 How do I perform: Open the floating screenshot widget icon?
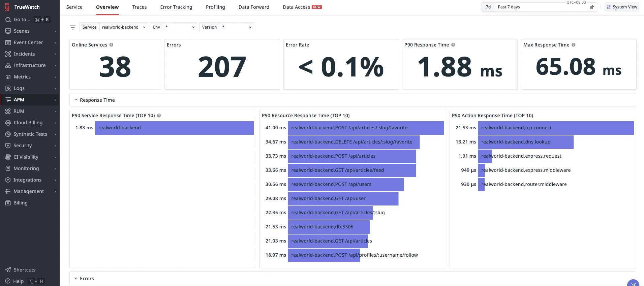633,283
